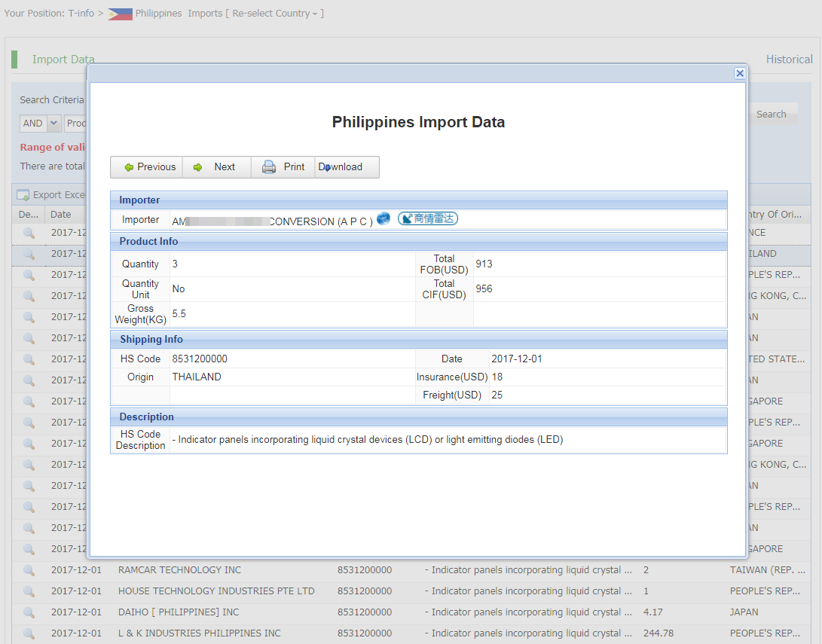Screen dimensions: 822x644
Task: Download this import record
Action: (x=345, y=167)
